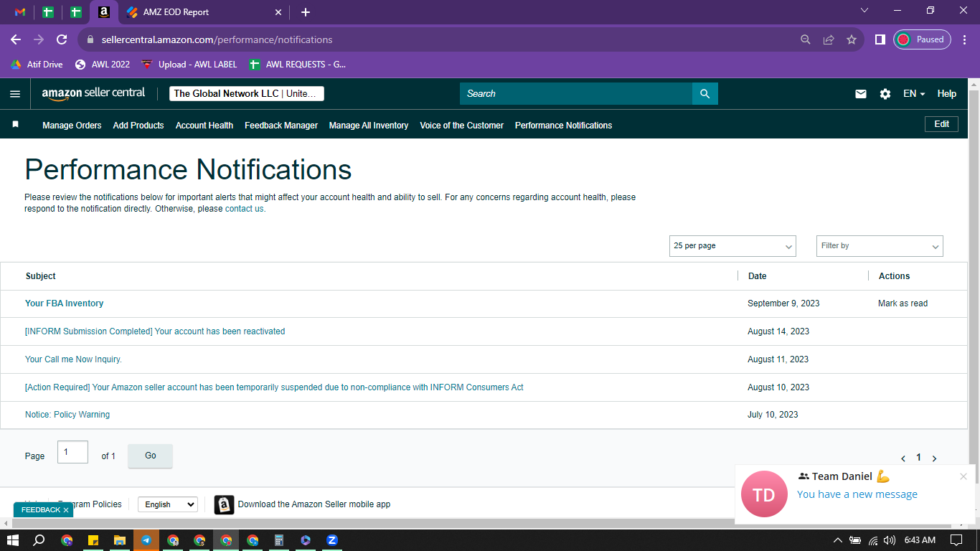Open Your Call me Now Inquiry notification
Screen dimensions: 980x551
point(73,359)
